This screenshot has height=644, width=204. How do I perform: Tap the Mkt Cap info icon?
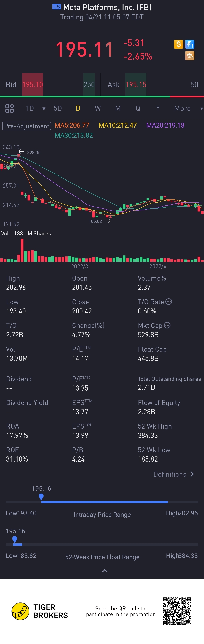click(x=167, y=325)
